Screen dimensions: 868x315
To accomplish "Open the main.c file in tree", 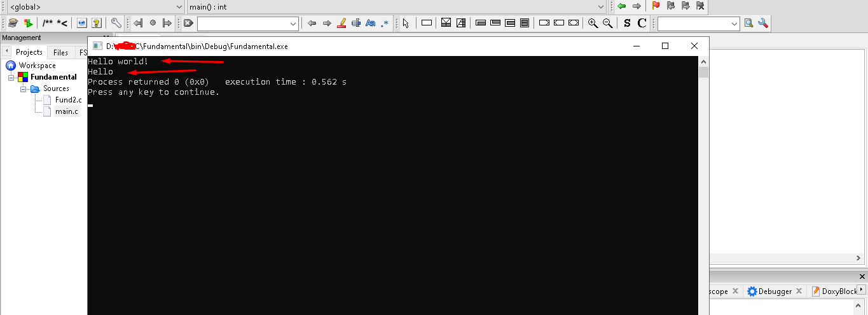I will (67, 111).
